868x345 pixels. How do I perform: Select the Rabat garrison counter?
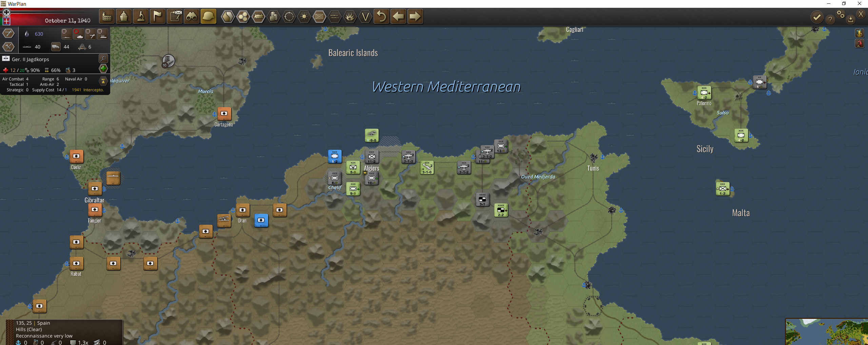tap(76, 263)
